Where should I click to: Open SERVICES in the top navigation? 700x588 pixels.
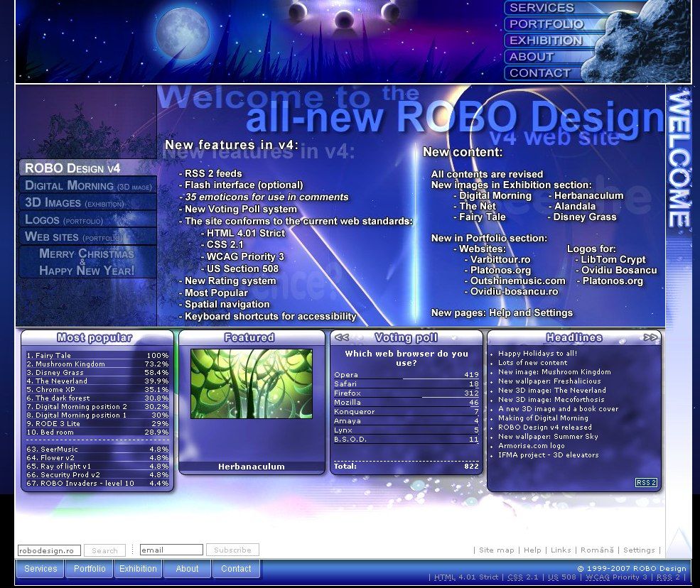click(542, 8)
